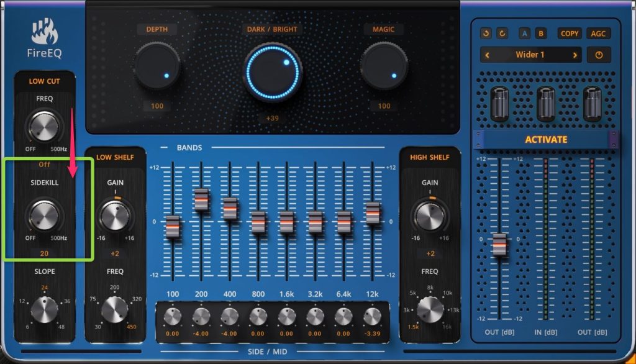
Task: Click the 200 Hz band fader
Action: (201, 199)
